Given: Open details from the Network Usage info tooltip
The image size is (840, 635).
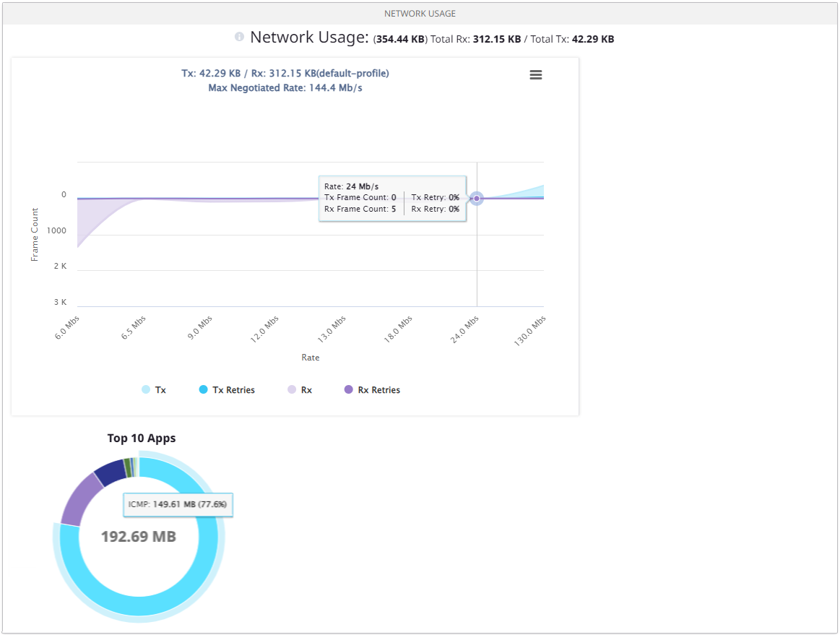Looking at the screenshot, I should pyautogui.click(x=238, y=37).
